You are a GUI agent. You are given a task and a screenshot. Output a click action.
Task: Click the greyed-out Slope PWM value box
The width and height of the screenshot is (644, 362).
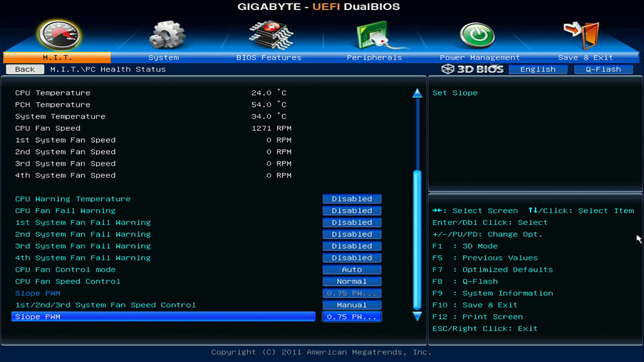click(x=352, y=293)
